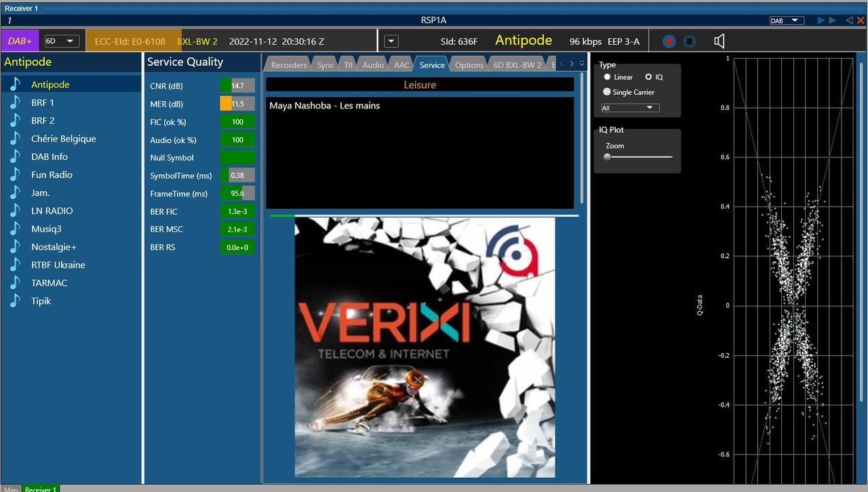Viewport: 868px width, 492px height.
Task: Stop recording with the square stop button
Action: pos(690,41)
